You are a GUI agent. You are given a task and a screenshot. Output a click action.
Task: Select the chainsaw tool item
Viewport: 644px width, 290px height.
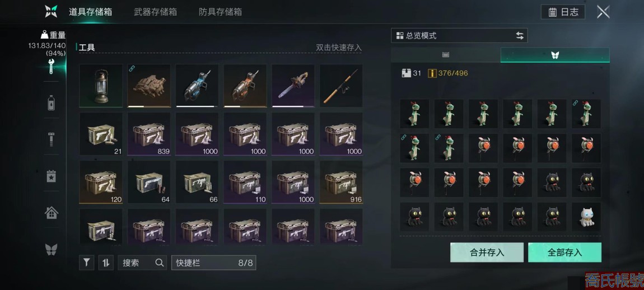(x=293, y=86)
